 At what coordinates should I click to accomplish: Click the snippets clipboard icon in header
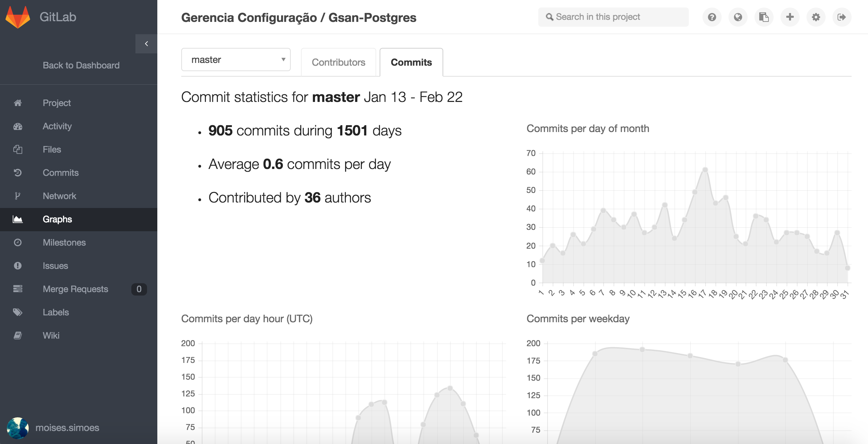click(x=764, y=17)
